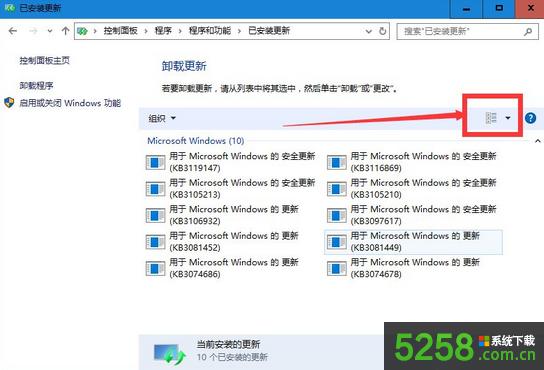Click the forward navigation arrow

[33, 31]
